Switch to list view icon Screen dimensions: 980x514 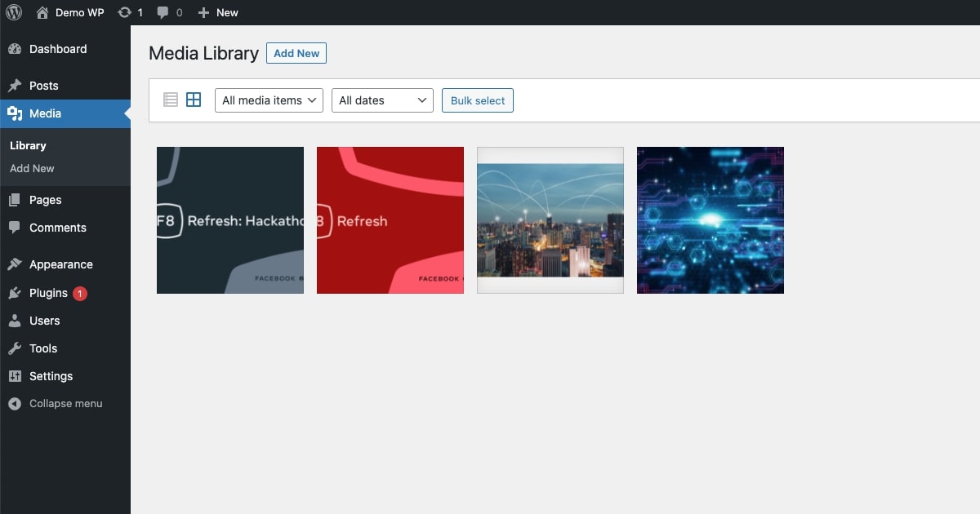coord(171,100)
